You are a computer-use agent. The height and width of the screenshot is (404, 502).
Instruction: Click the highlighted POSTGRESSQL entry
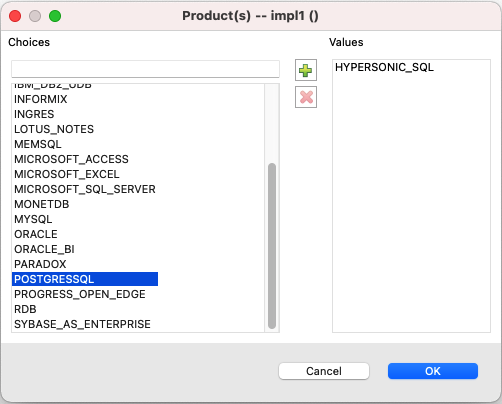(x=85, y=279)
